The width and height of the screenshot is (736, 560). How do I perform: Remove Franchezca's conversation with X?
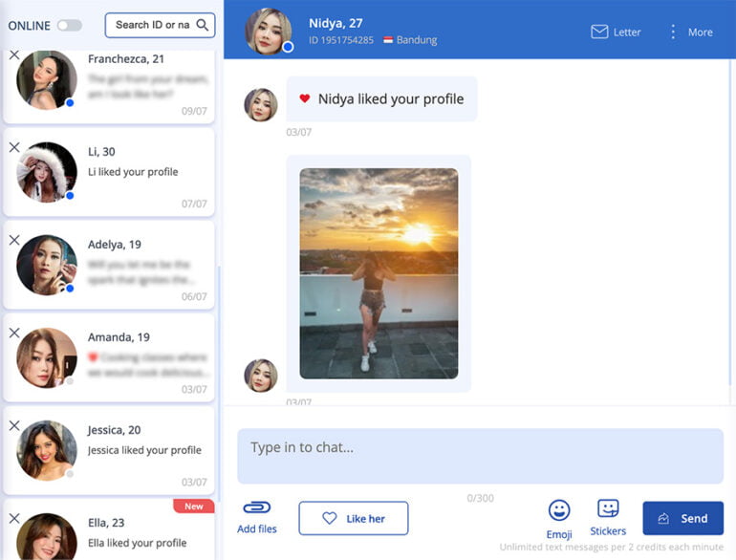pyautogui.click(x=14, y=55)
